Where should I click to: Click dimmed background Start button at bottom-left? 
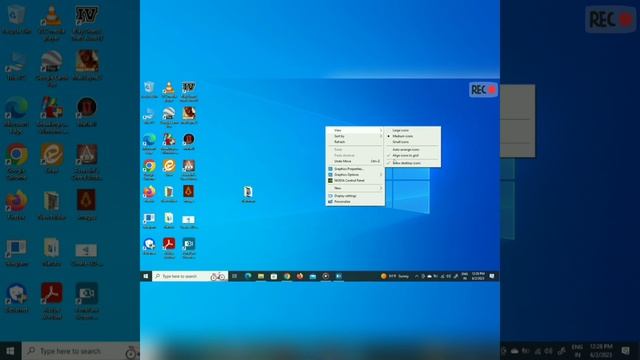[10, 351]
